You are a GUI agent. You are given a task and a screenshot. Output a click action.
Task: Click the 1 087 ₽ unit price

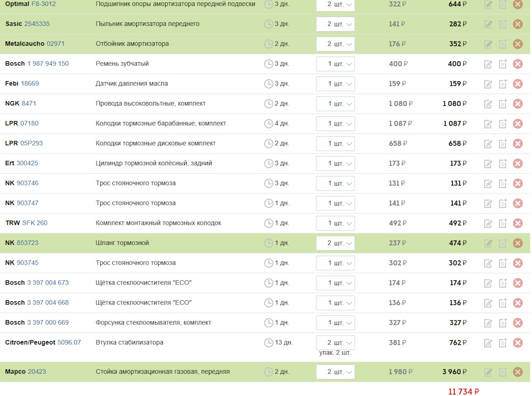pos(400,124)
